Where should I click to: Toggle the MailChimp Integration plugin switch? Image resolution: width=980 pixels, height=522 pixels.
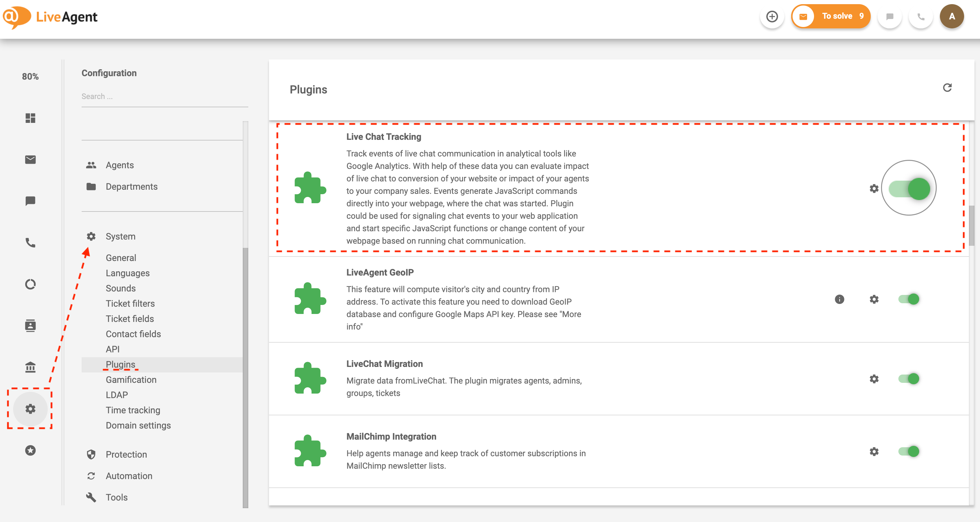pos(909,452)
